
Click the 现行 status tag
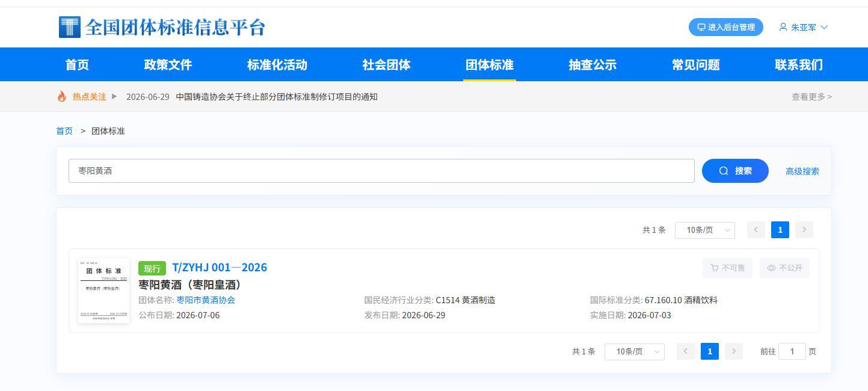(152, 268)
